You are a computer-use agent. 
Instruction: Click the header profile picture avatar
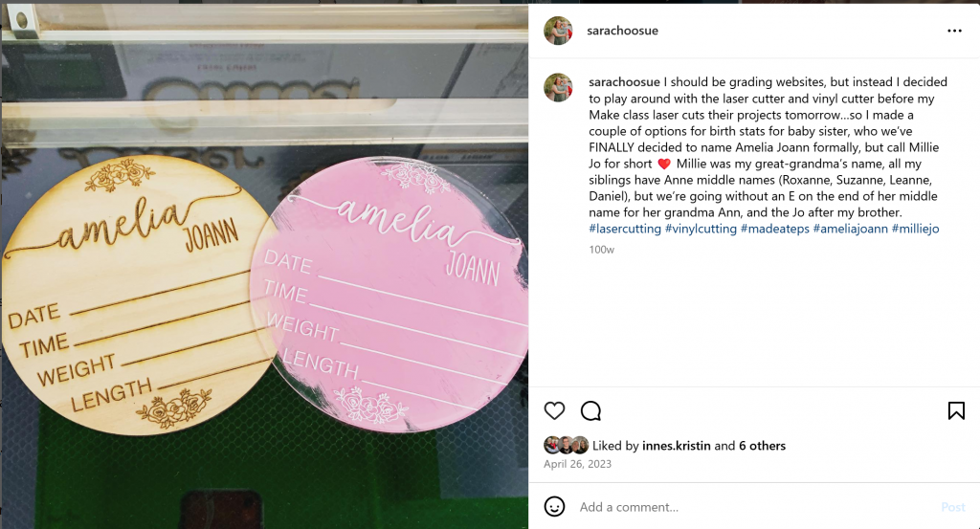point(558,31)
